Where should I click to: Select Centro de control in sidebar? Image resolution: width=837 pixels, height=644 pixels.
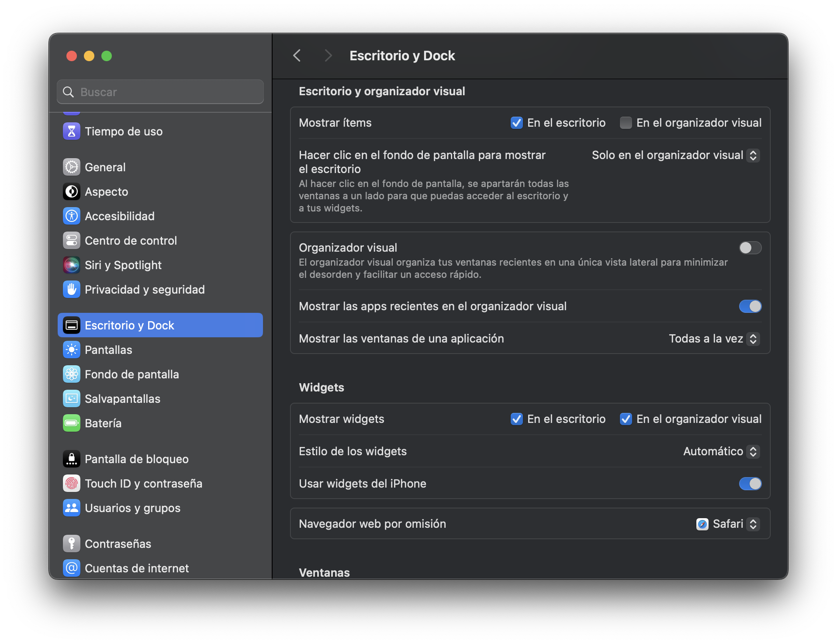131,241
